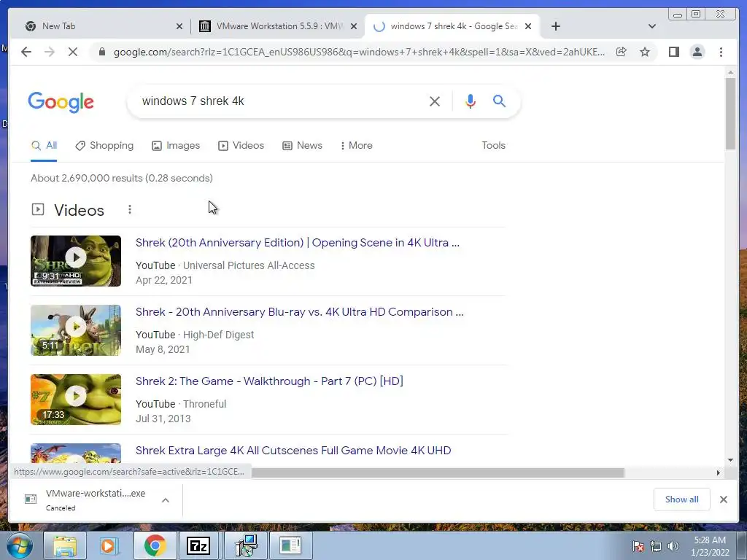Share this page using the share icon
The width and height of the screenshot is (747, 560).
coord(622,52)
